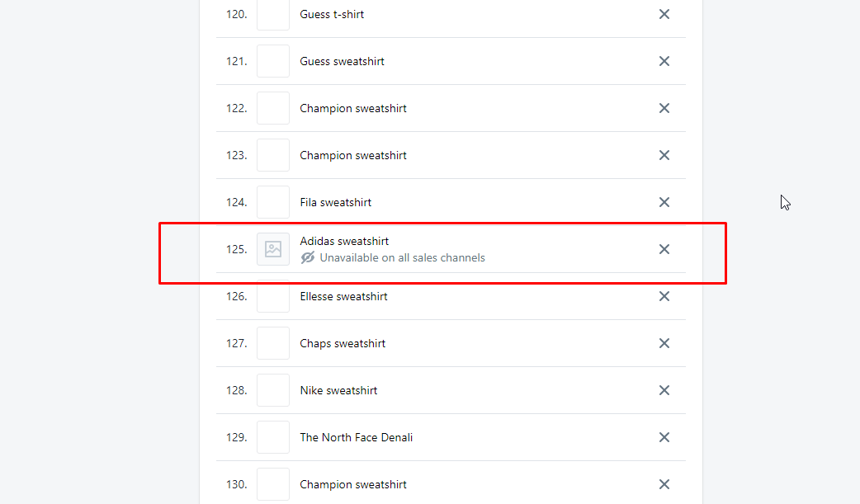Viewport: 860px width, 504px height.
Task: Open Fila sweatshirt thumbnail
Action: [273, 202]
